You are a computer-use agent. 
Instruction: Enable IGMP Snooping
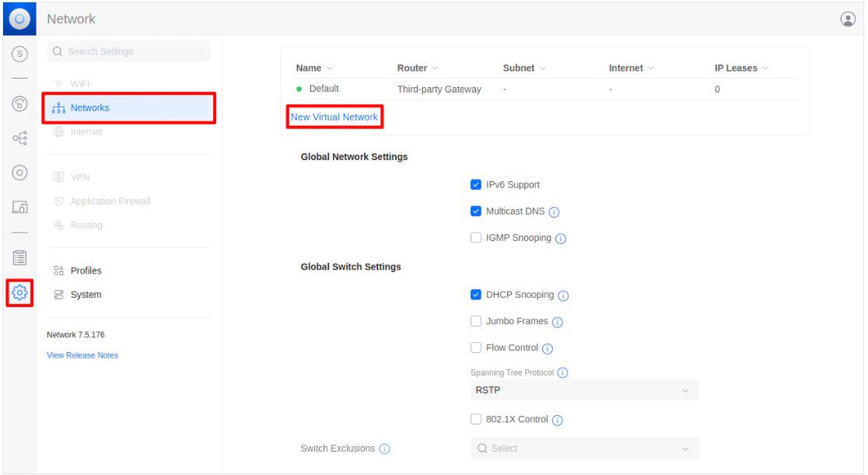tap(476, 238)
